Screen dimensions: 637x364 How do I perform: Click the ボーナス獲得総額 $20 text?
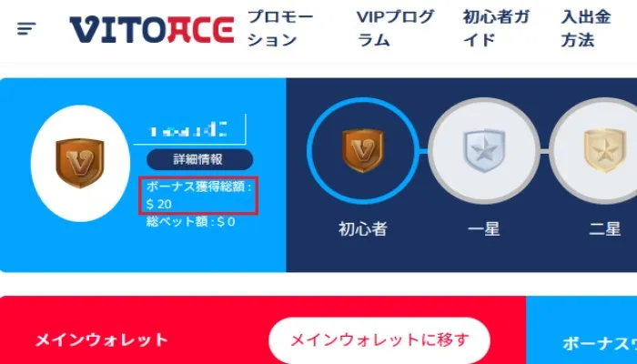198,196
